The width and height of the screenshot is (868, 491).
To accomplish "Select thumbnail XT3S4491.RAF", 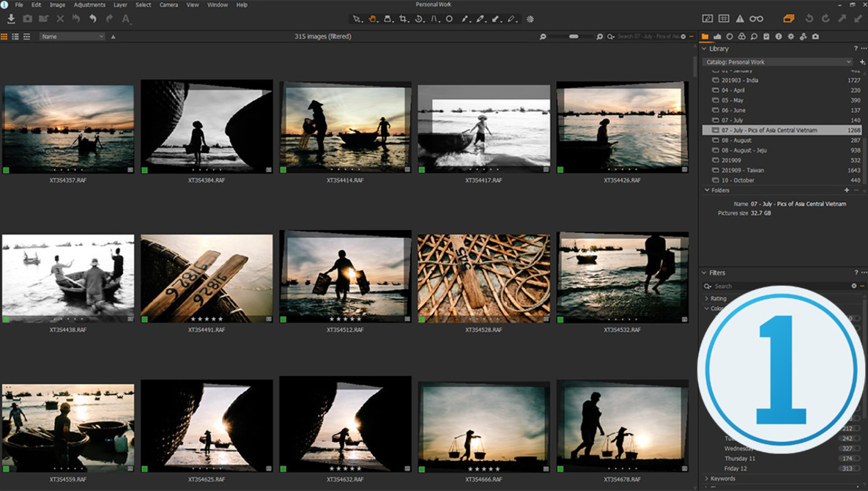I will (x=207, y=278).
